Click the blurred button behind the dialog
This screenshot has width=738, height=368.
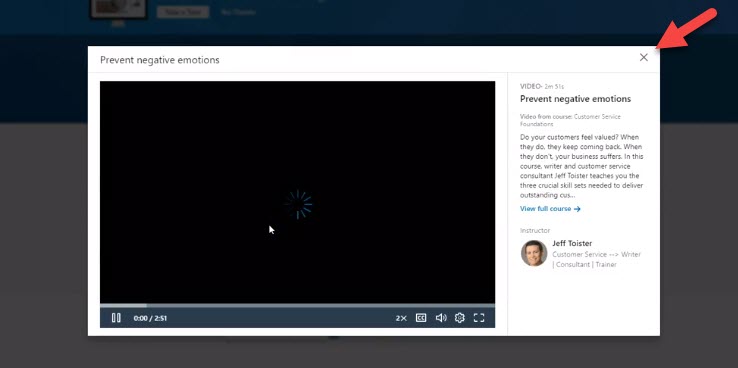pos(183,12)
